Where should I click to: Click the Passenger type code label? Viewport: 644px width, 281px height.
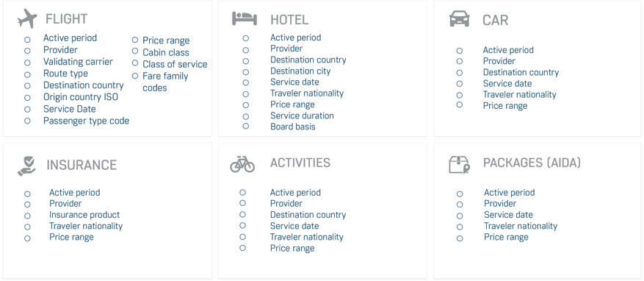click(x=86, y=121)
